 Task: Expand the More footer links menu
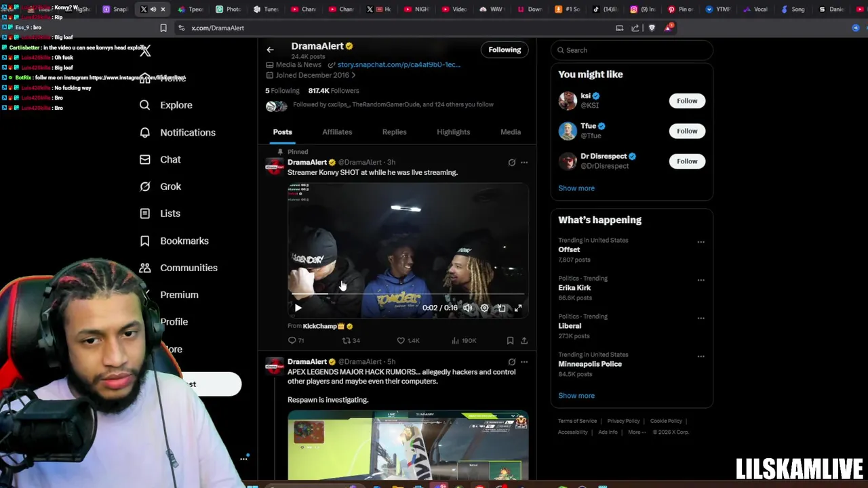[x=636, y=432]
